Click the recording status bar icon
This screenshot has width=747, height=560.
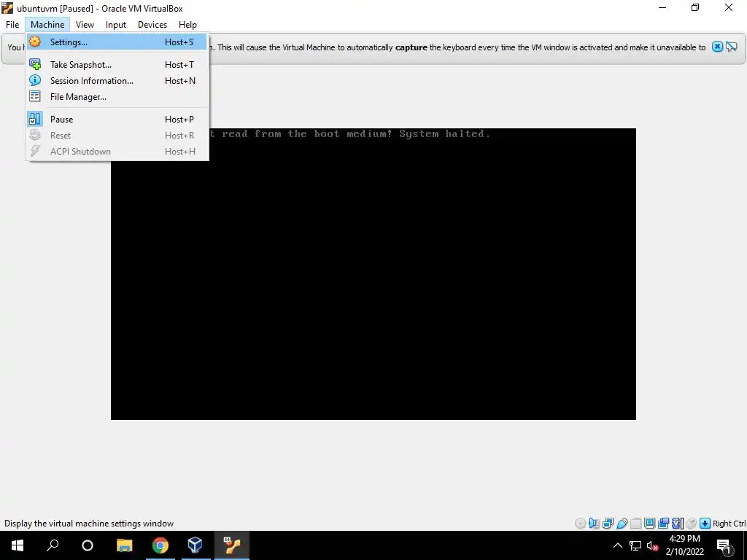coord(663,524)
